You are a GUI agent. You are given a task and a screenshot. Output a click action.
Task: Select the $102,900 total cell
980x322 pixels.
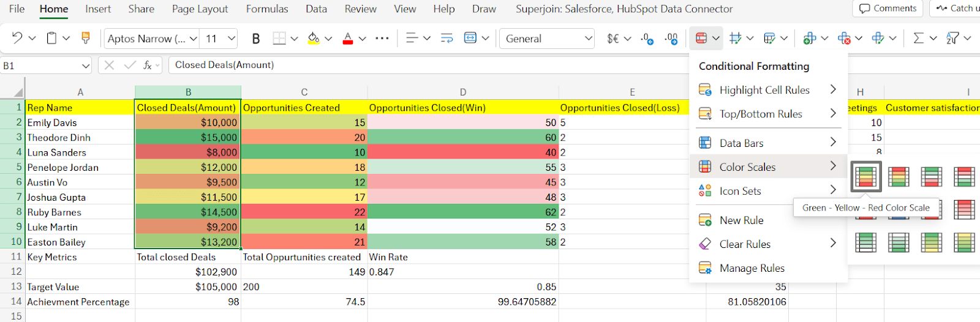188,272
